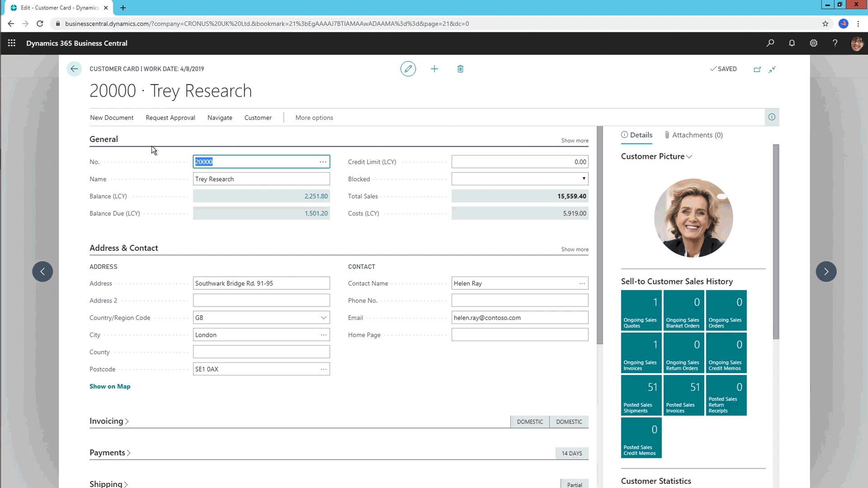Image resolution: width=868 pixels, height=488 pixels.
Task: Click the collapse page arrows icon
Action: click(x=772, y=69)
